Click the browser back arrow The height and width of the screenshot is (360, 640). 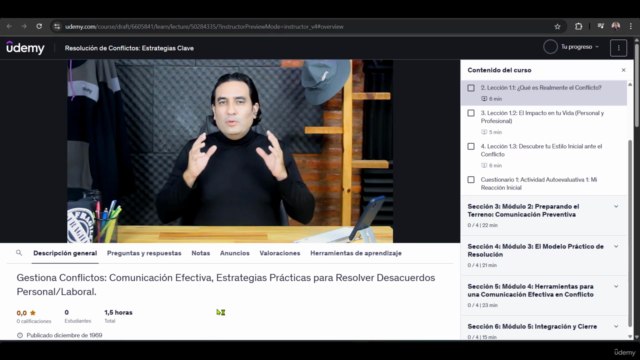point(9,27)
